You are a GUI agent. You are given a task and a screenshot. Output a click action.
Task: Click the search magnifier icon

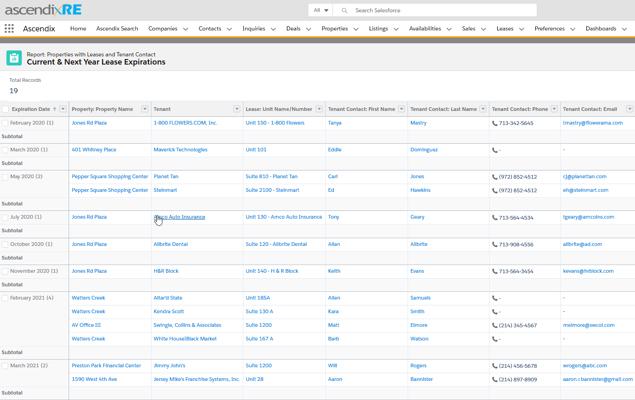point(345,10)
